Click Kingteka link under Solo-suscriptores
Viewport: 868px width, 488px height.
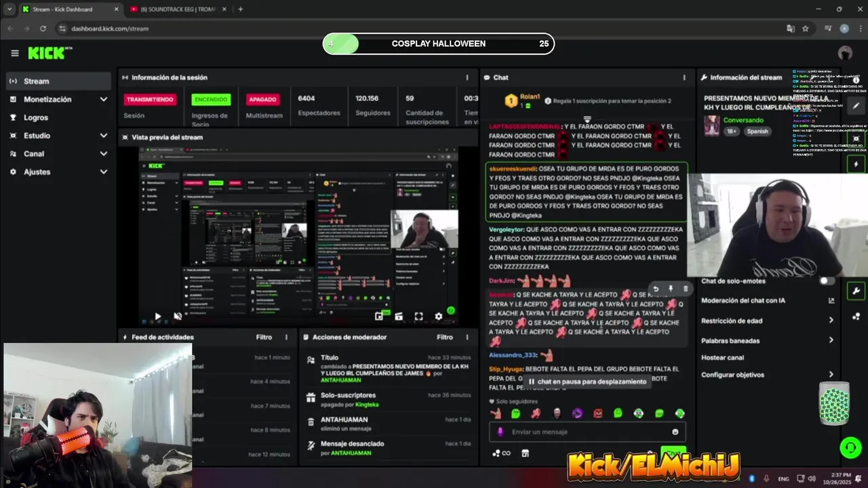(x=367, y=405)
